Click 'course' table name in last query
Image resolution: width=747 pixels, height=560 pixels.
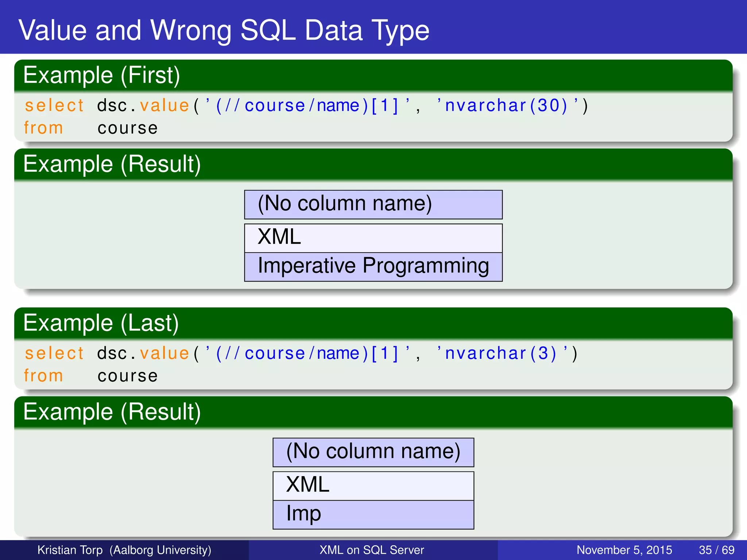[x=128, y=376]
